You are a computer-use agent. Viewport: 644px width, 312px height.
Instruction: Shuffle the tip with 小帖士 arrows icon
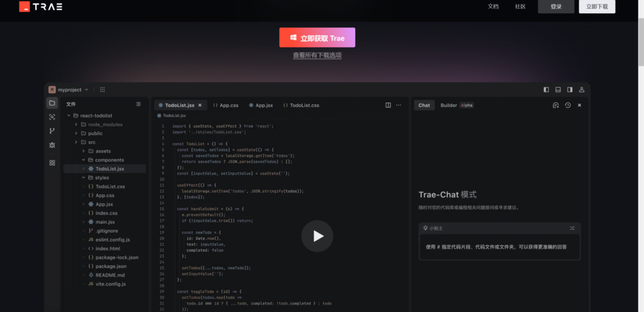[x=572, y=228]
